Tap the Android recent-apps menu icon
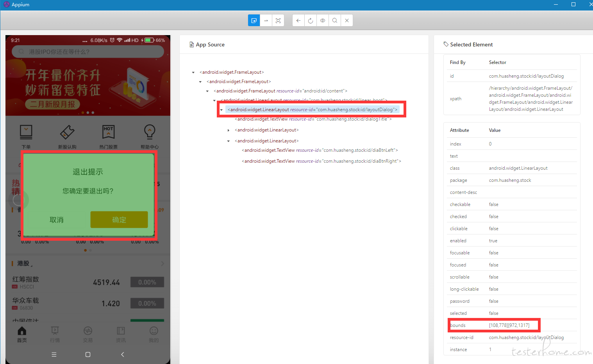593x364 pixels. (x=54, y=355)
